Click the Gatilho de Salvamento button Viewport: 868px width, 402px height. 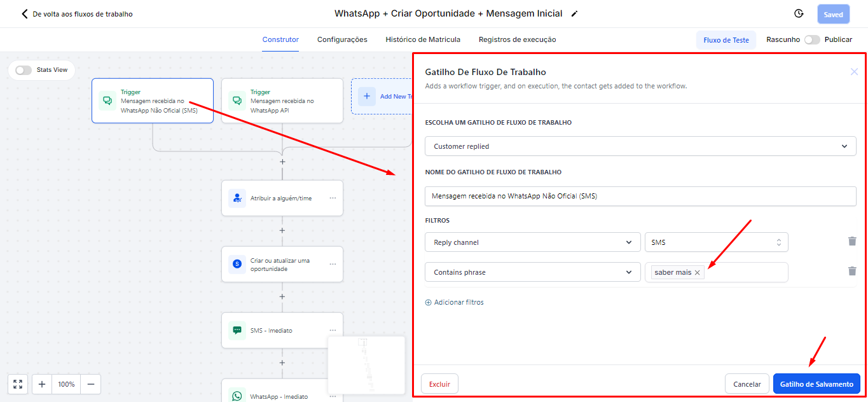816,384
